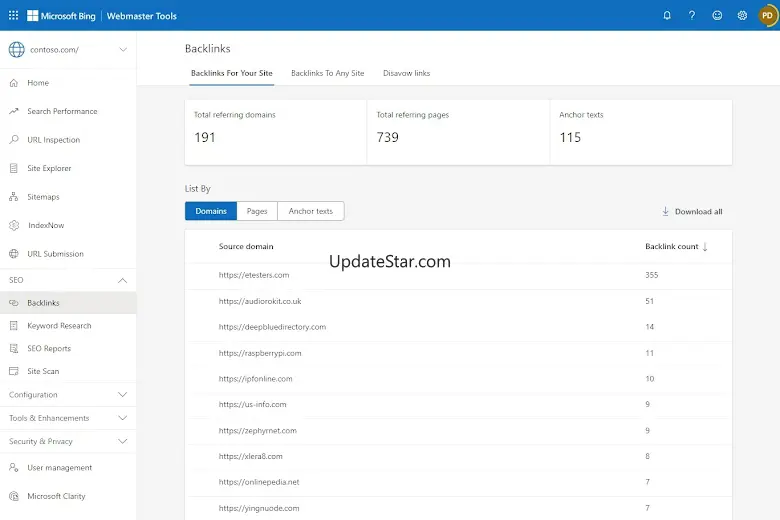The width and height of the screenshot is (780, 520).
Task: Switch to Backlinks To Any Site tab
Action: tap(327, 73)
